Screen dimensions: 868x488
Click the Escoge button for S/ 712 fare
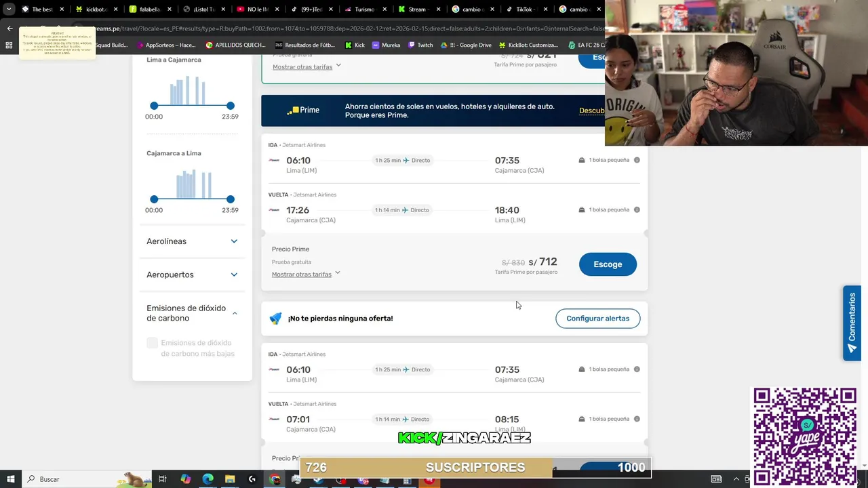point(608,264)
